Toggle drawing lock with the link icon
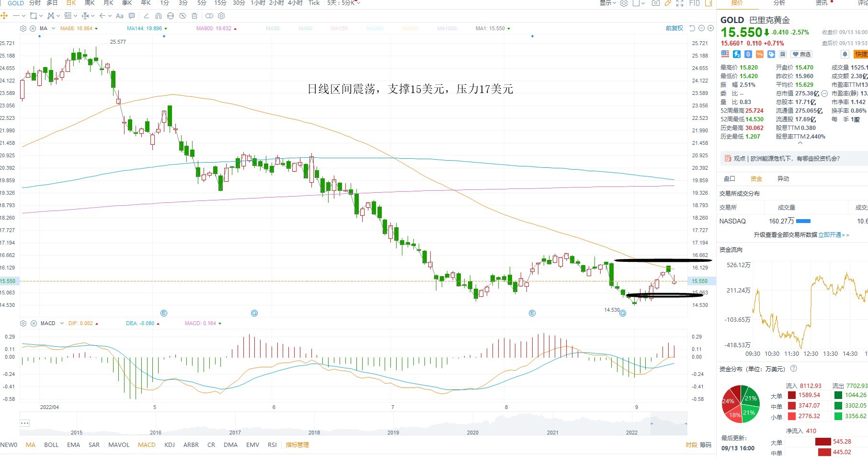The height and width of the screenshot is (457, 868). click(x=170, y=16)
